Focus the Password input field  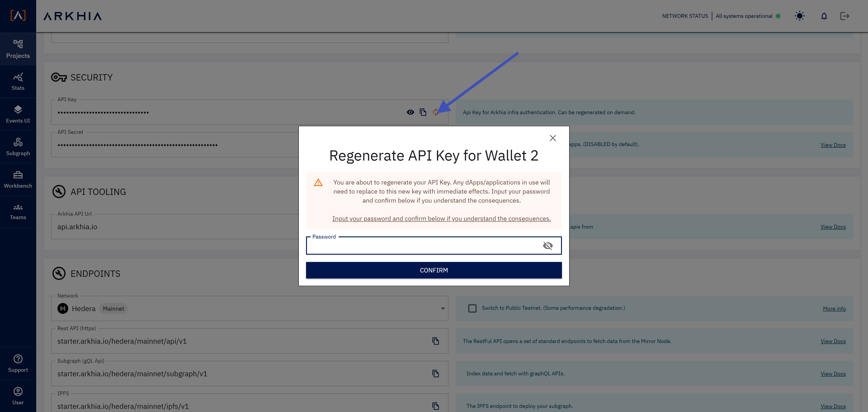(434, 245)
